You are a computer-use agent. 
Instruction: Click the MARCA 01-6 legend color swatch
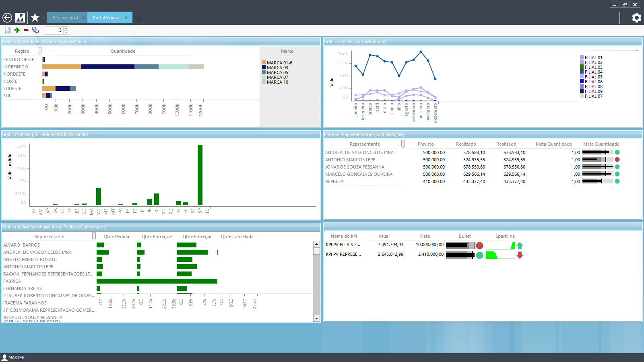click(264, 63)
